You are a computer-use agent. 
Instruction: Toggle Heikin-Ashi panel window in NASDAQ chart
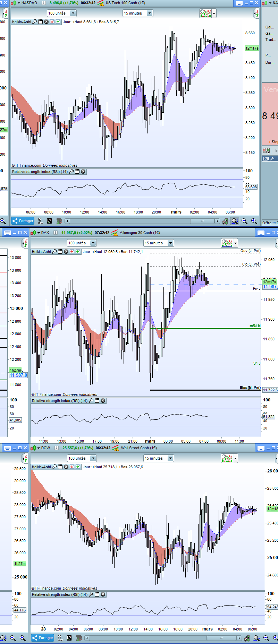click(x=41, y=22)
